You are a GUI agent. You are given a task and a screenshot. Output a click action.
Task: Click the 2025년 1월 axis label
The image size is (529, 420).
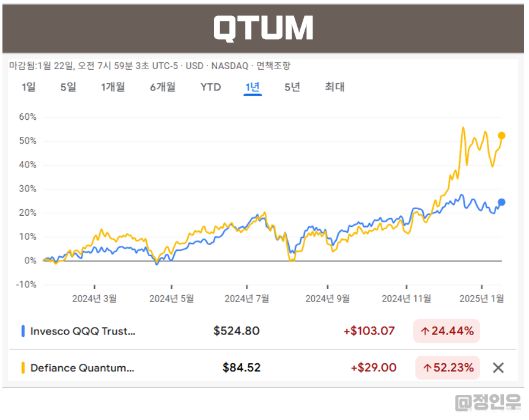pyautogui.click(x=482, y=298)
